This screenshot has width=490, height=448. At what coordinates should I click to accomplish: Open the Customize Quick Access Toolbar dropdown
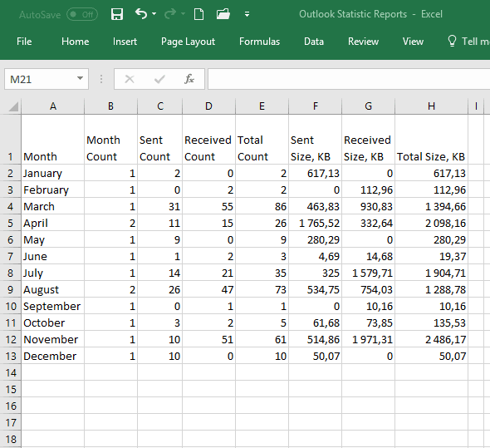coord(247,14)
